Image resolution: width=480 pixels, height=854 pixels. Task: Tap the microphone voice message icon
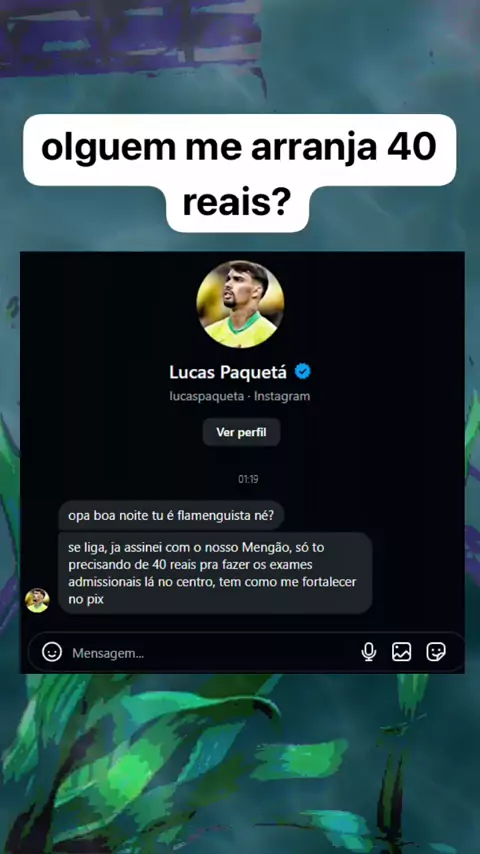coord(368,651)
